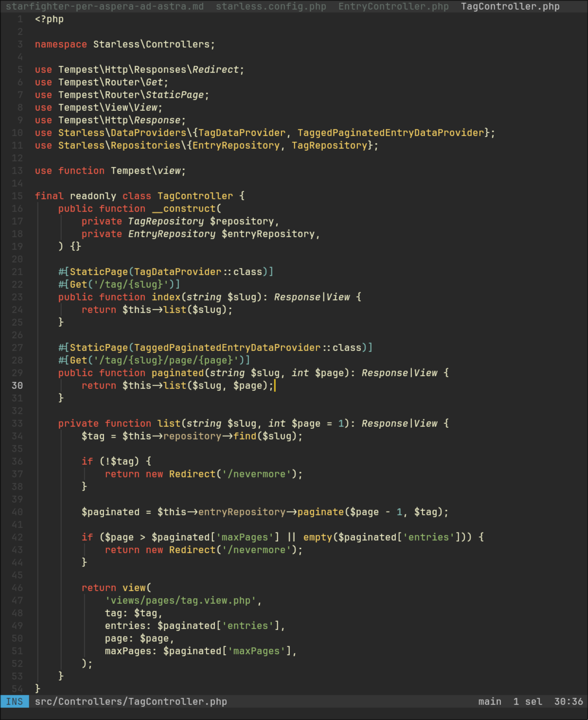Click 'namespace' keyword on line 3
Image resolution: width=588 pixels, height=720 pixels.
point(61,44)
